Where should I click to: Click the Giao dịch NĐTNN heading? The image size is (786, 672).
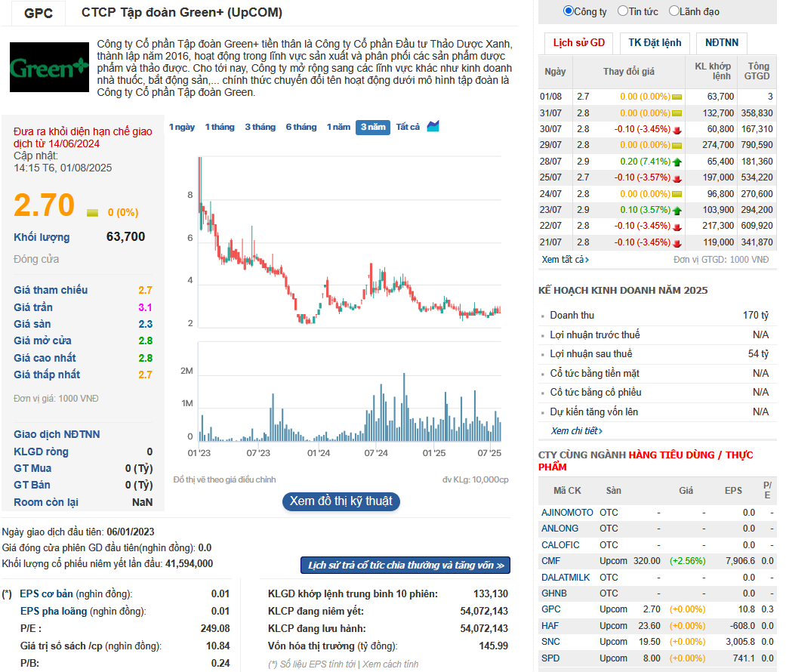click(57, 434)
